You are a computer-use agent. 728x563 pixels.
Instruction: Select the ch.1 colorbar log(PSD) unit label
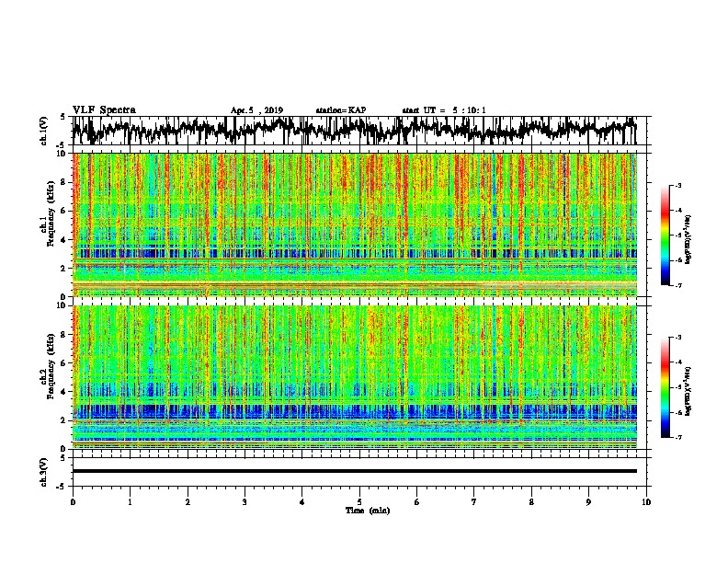[688, 239]
